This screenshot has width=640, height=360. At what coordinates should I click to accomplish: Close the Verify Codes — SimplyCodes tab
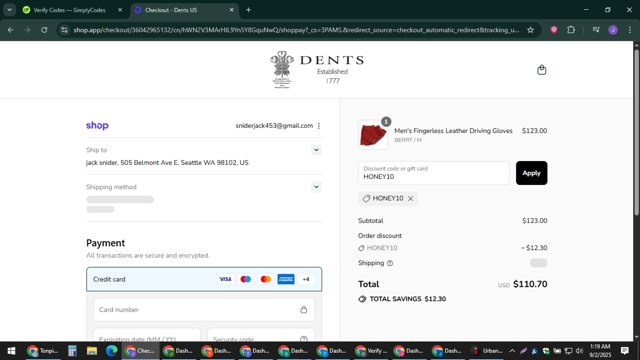(120, 10)
